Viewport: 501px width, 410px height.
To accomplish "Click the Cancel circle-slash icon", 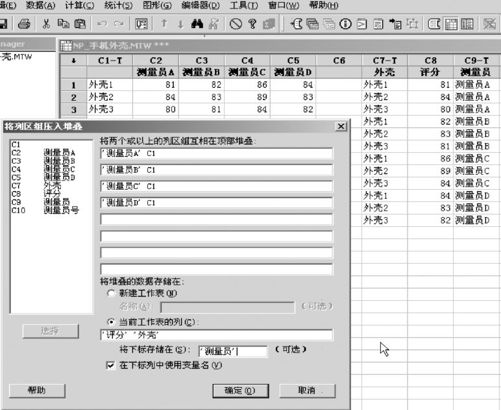I will (236, 24).
